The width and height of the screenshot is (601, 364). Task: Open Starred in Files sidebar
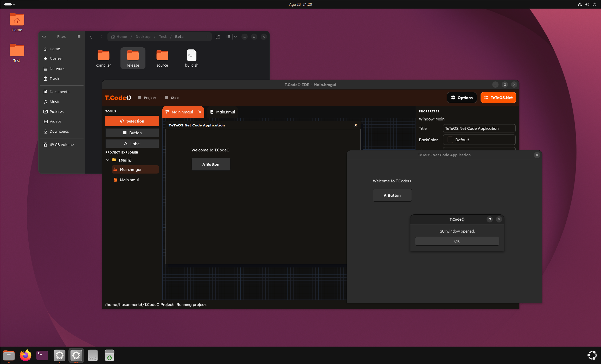(62, 59)
